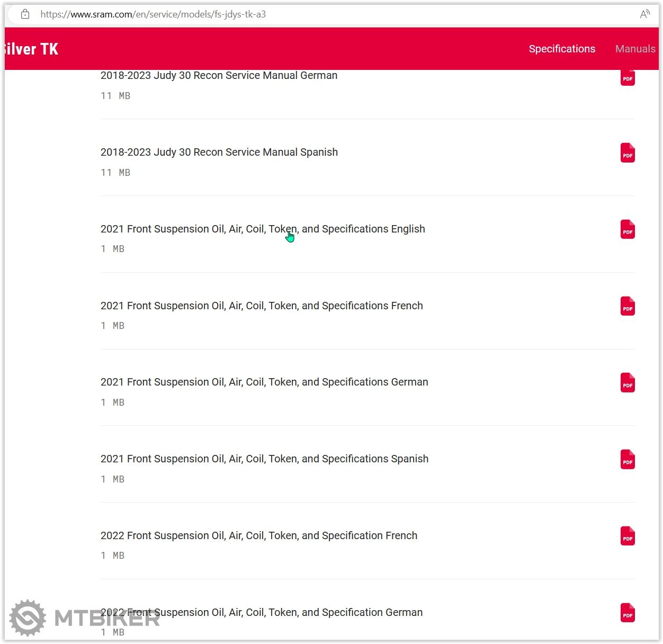663x644 pixels.
Task: Click PDF icon for 2021 Specifications German
Action: pyautogui.click(x=628, y=383)
